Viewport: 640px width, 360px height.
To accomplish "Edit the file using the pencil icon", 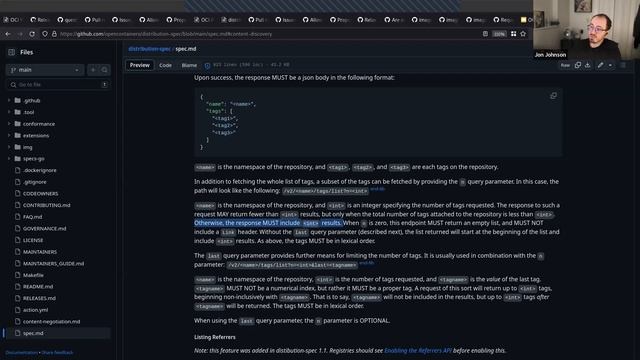I will point(600,65).
